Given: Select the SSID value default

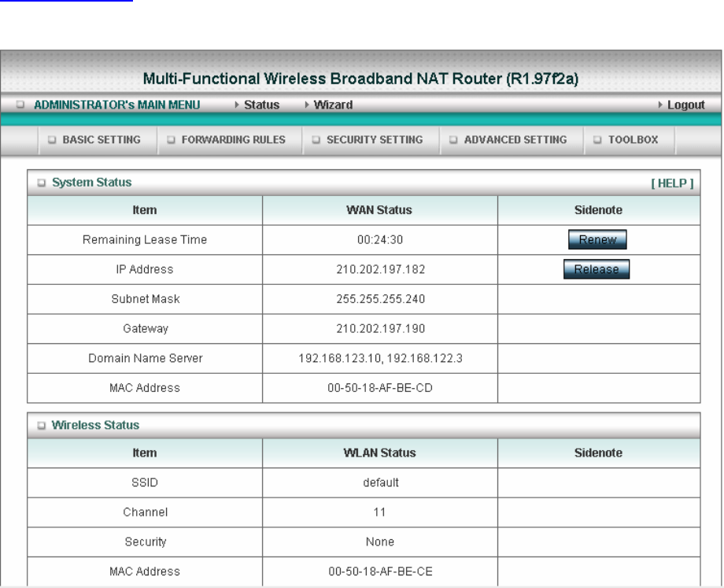Looking at the screenshot, I should 380,483.
